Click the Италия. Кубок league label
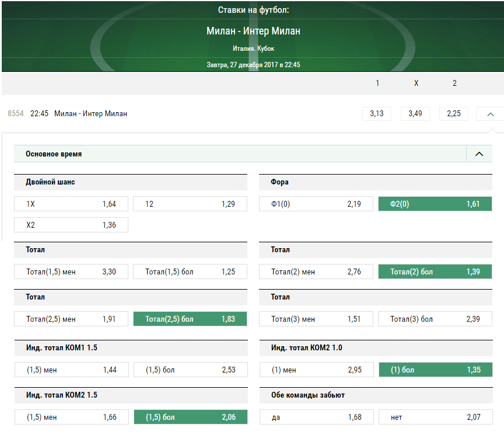 [253, 48]
